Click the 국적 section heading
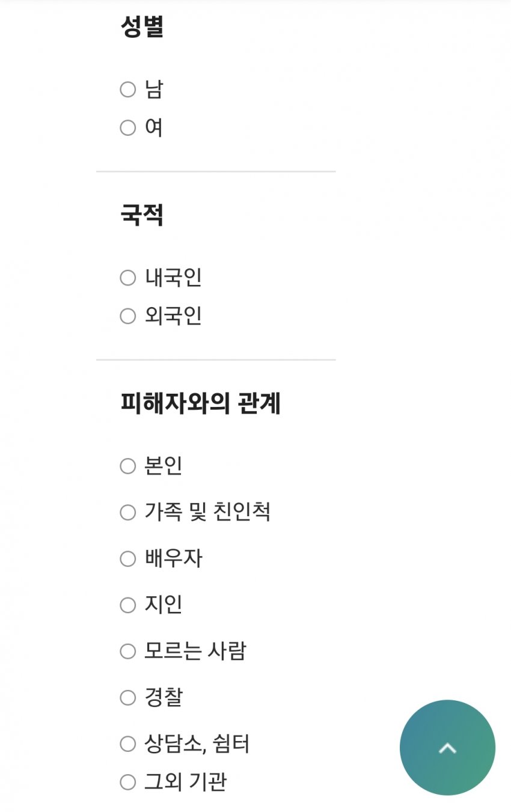The width and height of the screenshot is (511, 812). 142,215
